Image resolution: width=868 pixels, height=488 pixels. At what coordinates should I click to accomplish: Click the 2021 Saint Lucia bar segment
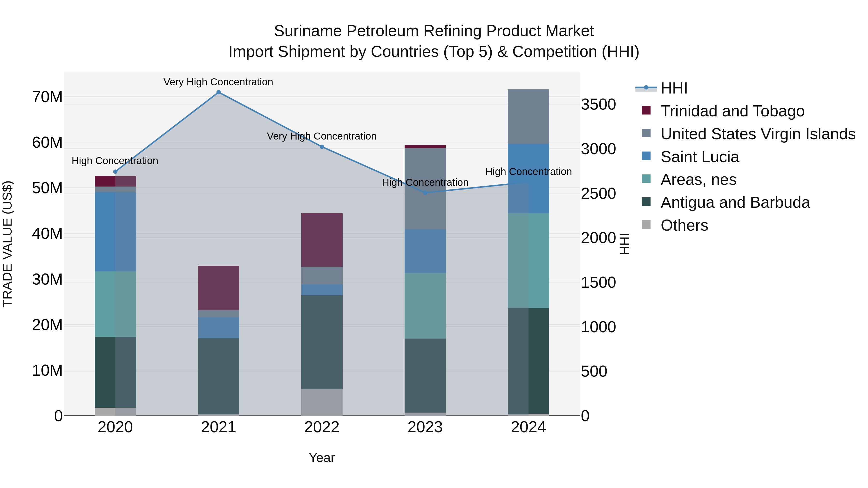[218, 328]
